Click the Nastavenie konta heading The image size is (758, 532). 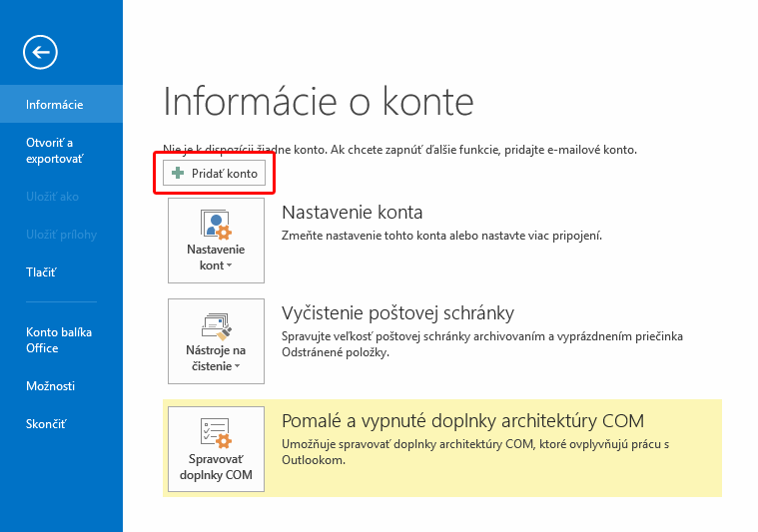(353, 213)
